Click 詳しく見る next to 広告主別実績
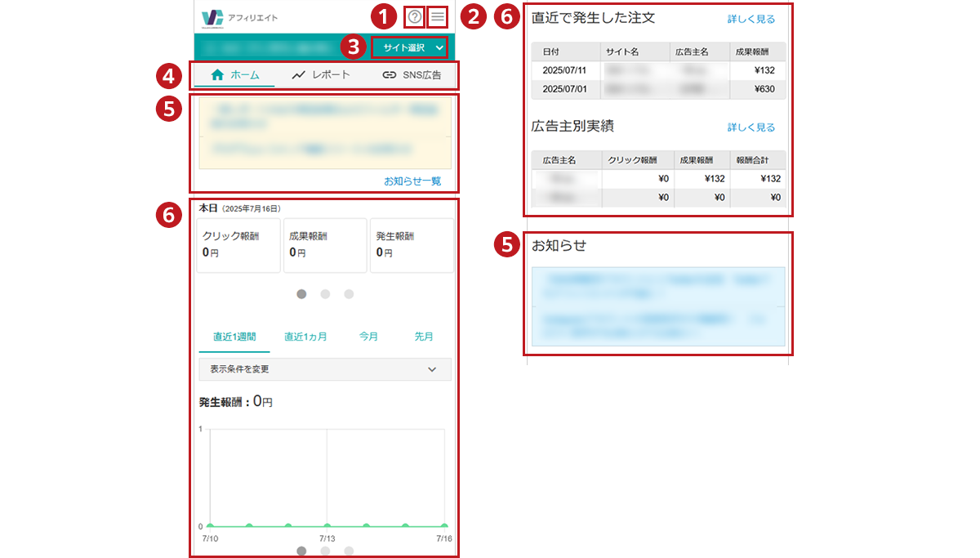 click(x=751, y=127)
